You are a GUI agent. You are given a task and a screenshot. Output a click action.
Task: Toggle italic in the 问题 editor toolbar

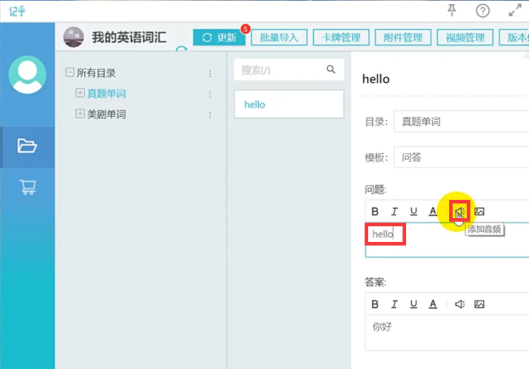pos(394,212)
